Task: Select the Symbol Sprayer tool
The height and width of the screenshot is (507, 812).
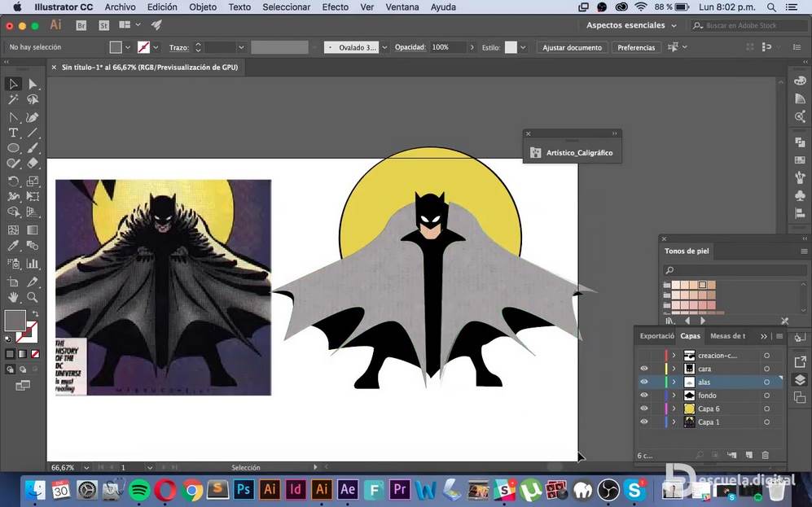Action: [13, 264]
